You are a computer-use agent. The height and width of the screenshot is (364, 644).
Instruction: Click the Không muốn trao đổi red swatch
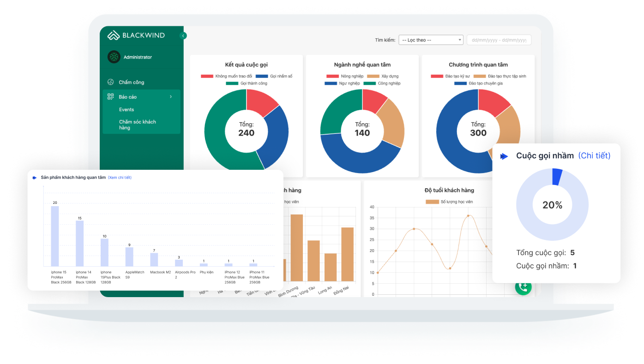[207, 76]
